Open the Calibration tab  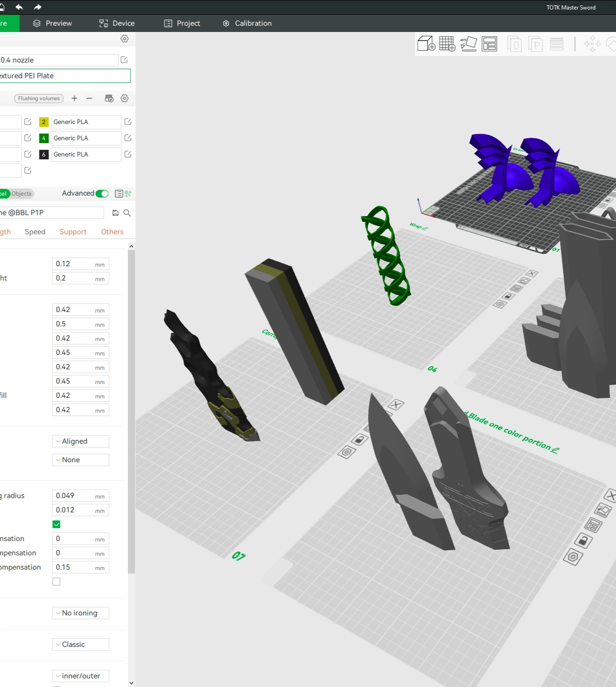(x=247, y=23)
